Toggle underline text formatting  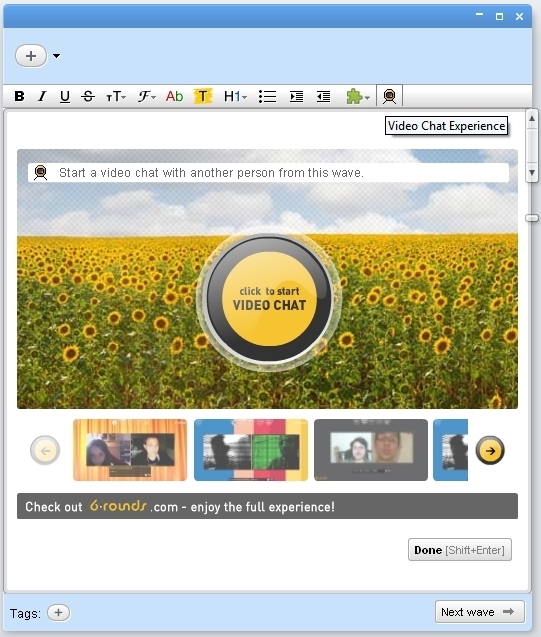65,96
